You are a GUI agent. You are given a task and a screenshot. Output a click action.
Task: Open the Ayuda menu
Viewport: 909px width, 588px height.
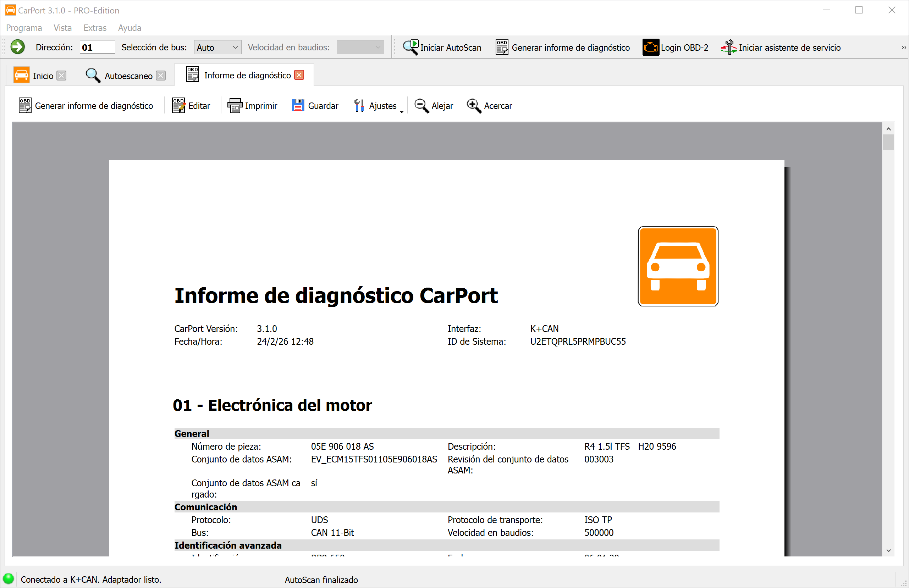(x=130, y=28)
